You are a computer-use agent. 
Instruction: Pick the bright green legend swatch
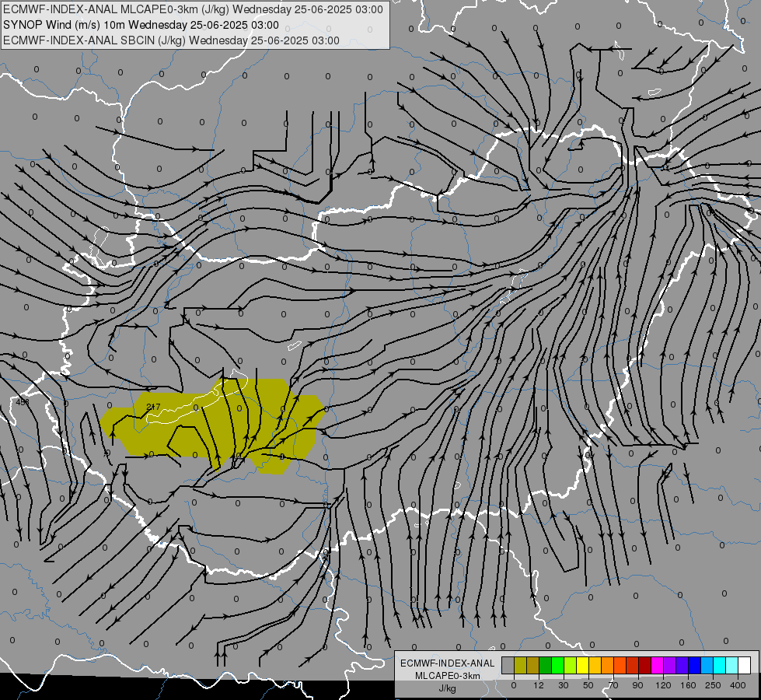[x=557, y=665]
